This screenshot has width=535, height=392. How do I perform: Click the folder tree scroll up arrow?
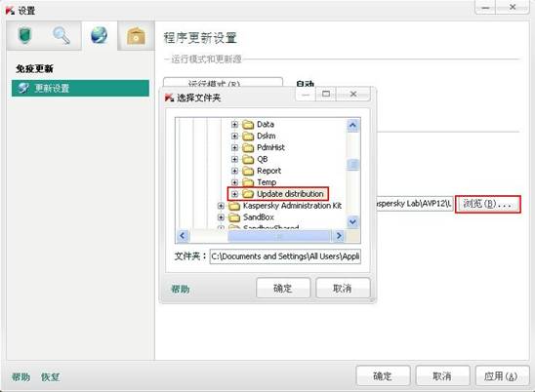pos(352,126)
